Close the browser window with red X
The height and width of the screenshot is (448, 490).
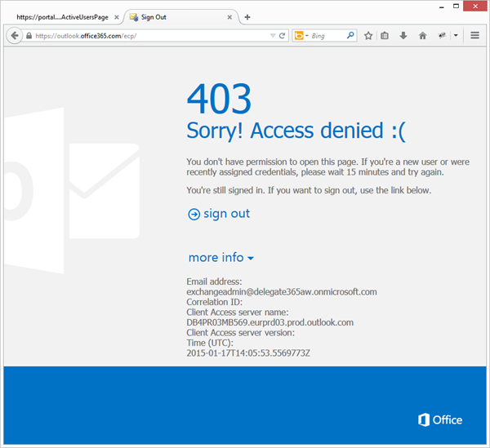click(475, 6)
